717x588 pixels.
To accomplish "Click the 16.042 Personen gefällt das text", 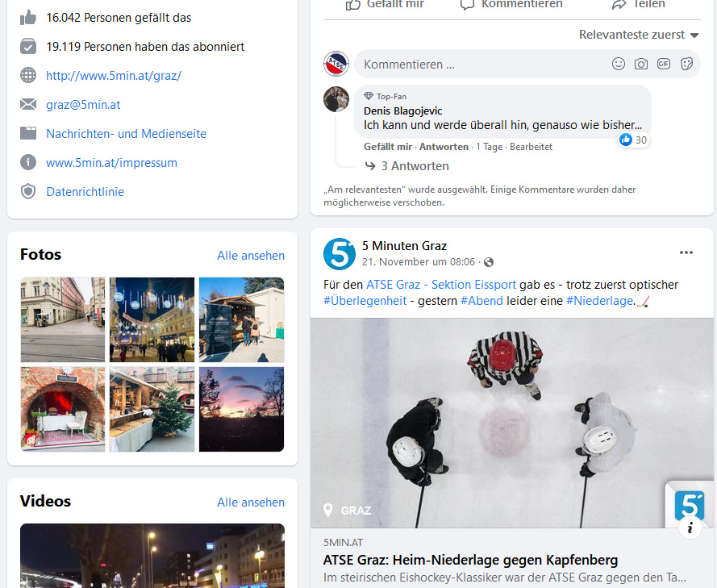I will [119, 18].
